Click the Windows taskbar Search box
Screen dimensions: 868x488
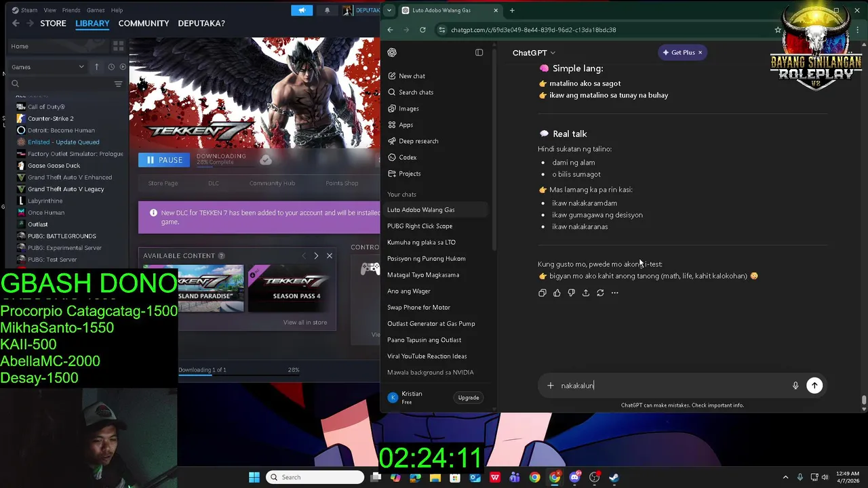click(315, 477)
